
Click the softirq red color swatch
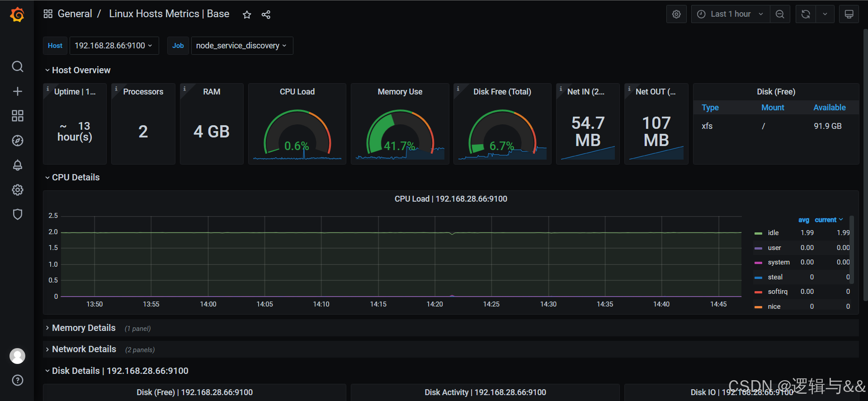pos(758,292)
